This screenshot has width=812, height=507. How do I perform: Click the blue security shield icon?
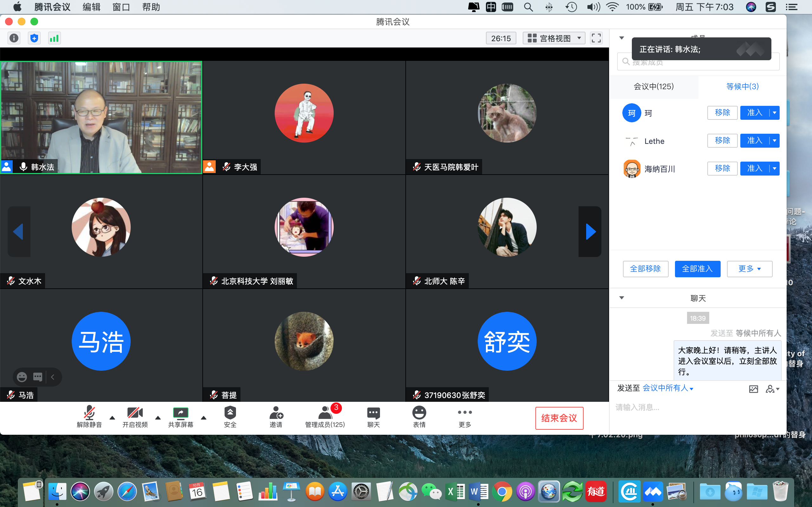[34, 38]
